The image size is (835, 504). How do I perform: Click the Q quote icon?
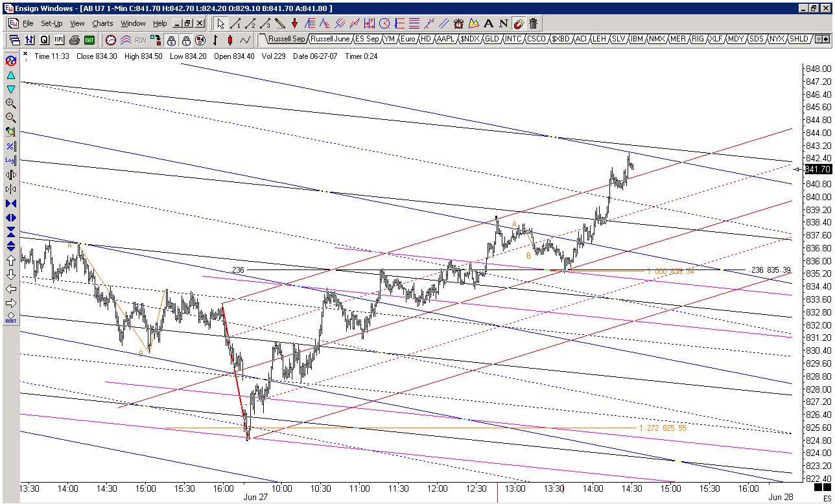tap(44, 40)
